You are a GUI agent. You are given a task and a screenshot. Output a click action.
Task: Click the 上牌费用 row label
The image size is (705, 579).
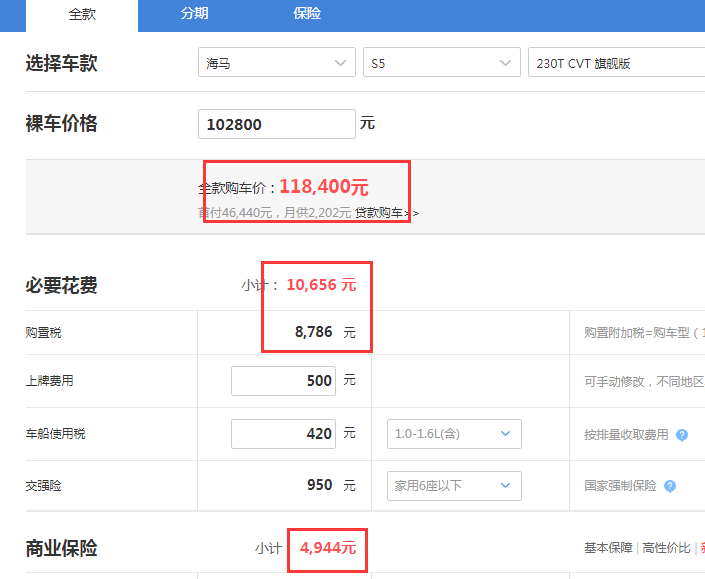click(x=49, y=381)
